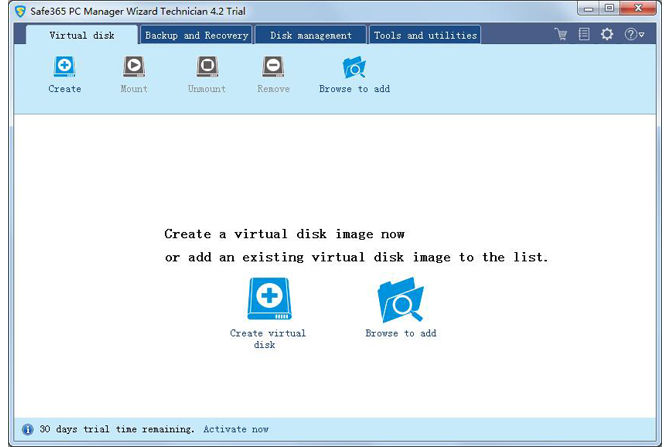The width and height of the screenshot is (670, 447).
Task: Click Browse to add in the toolbar
Action: 354,68
